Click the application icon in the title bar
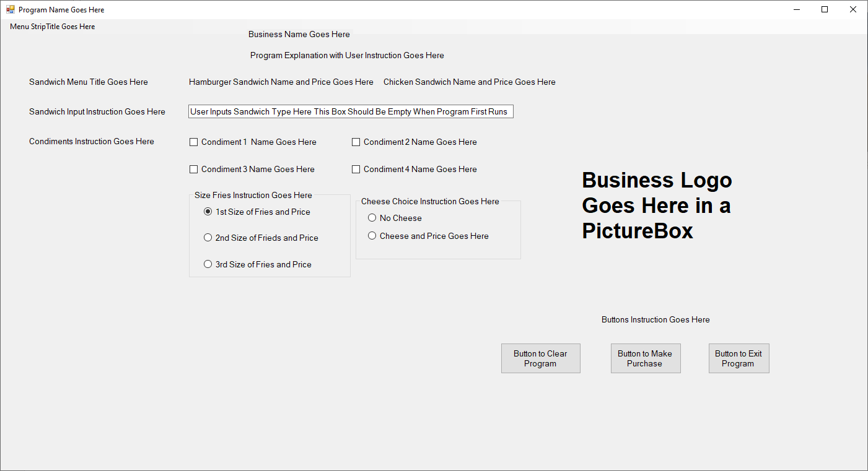The image size is (868, 471). pyautogui.click(x=11, y=9)
